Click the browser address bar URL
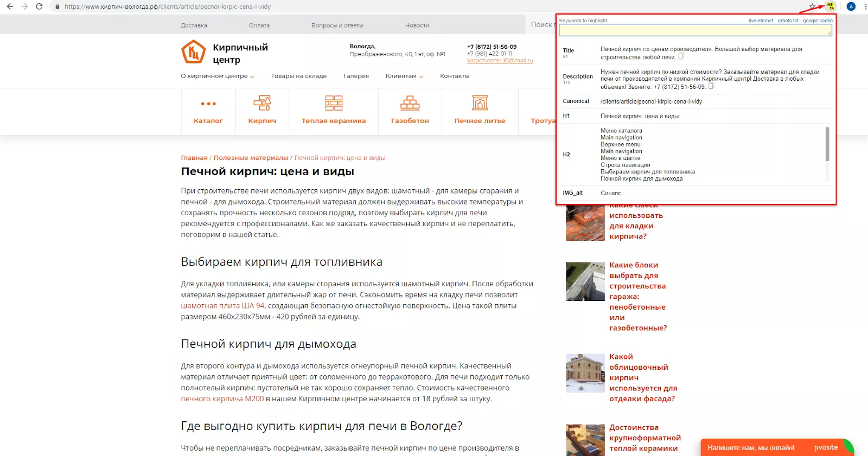Screen dimensions: 868x456 point(168,7)
